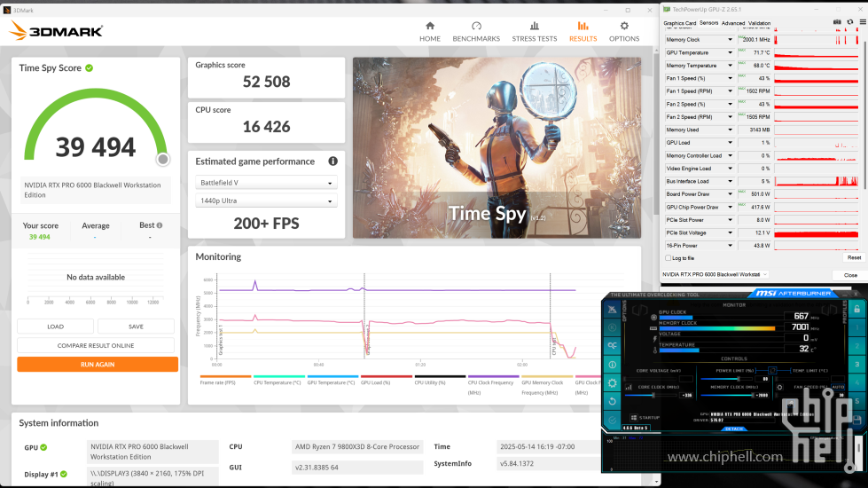Switch to GPU-Z Advanced tab

point(733,23)
